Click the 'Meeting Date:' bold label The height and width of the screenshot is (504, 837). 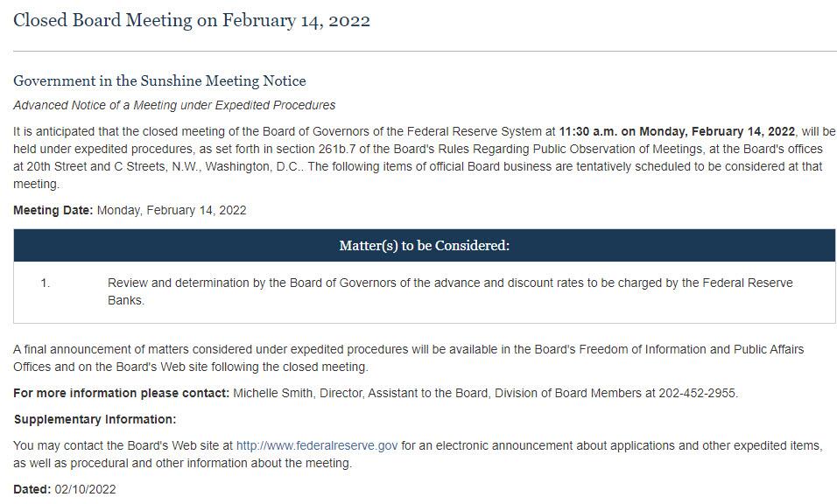click(53, 210)
